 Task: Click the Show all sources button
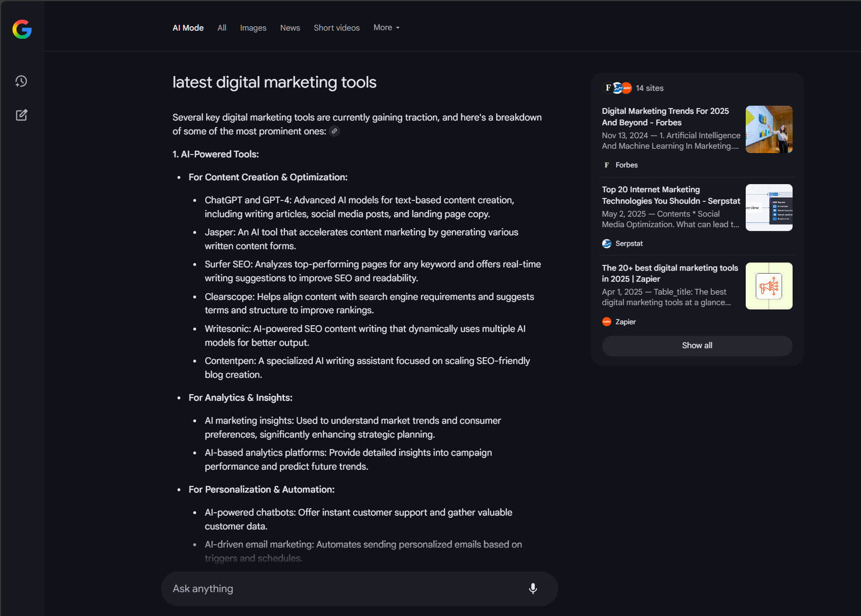(697, 346)
